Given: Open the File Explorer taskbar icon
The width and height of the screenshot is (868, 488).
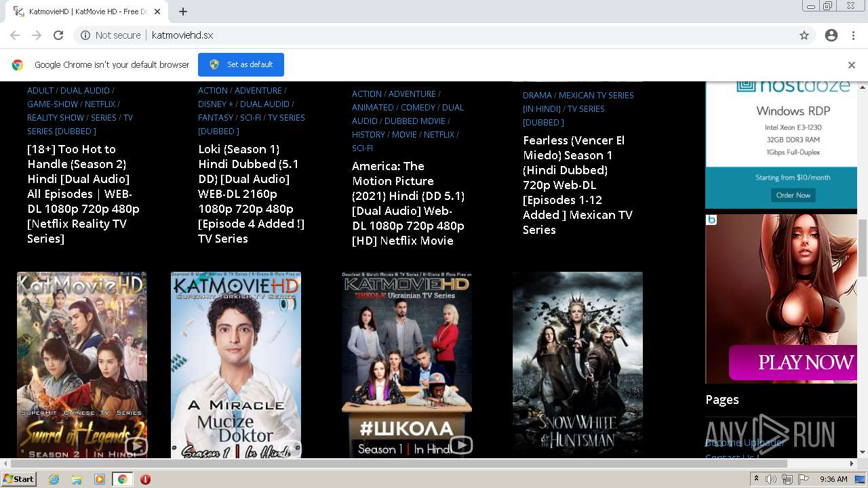Looking at the screenshot, I should click(77, 479).
